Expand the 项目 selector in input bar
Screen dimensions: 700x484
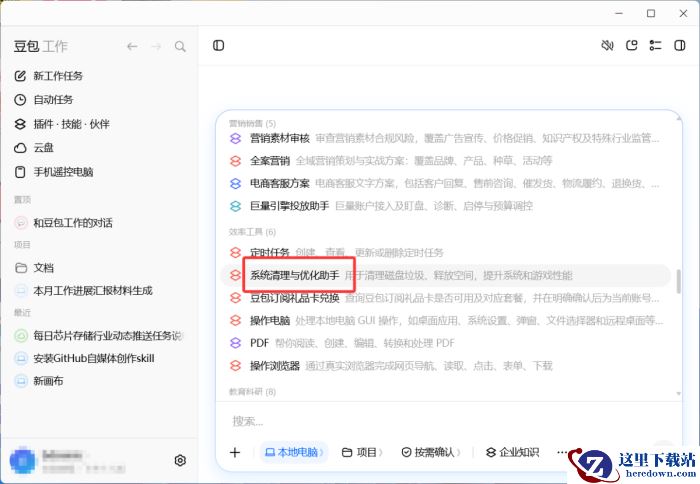(362, 452)
